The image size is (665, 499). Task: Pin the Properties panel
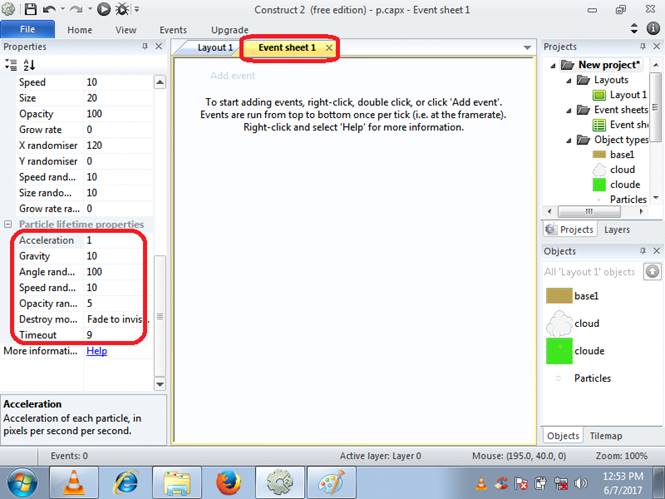tap(145, 46)
